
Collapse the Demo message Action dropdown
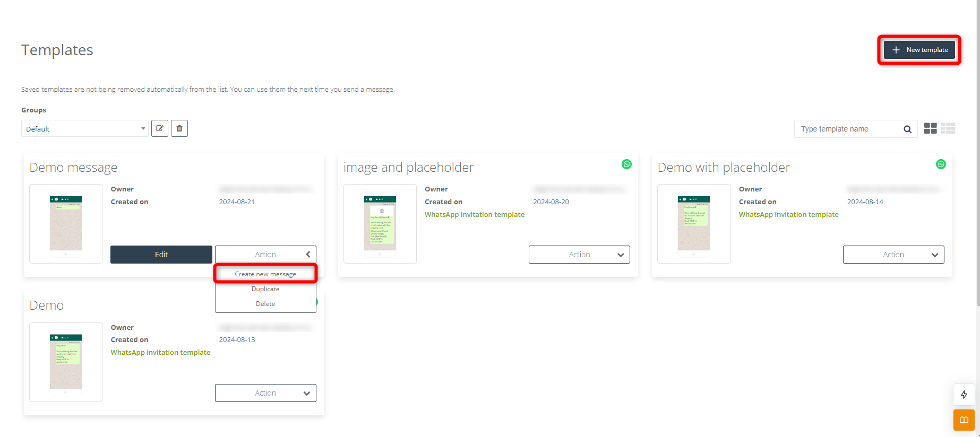265,255
